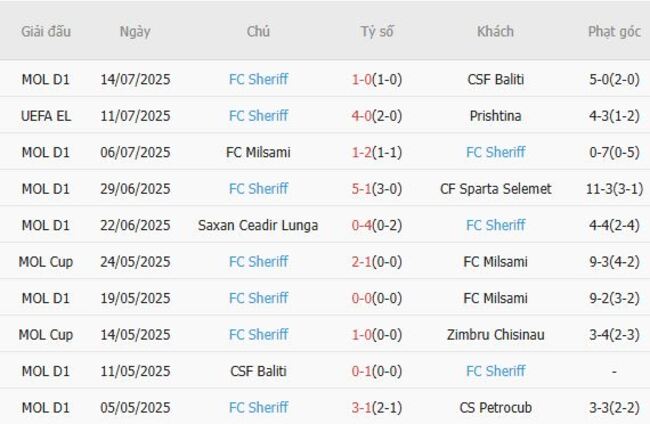650x424 pixels.
Task: Click the 24/05/2025 date cell
Action: tap(135, 261)
